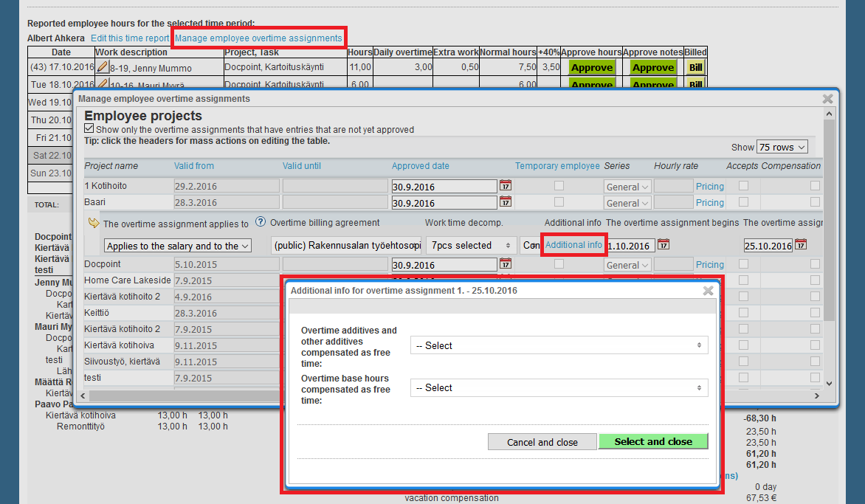The image size is (865, 504).
Task: Click 'Keittiö' project name
Action: pos(97,313)
